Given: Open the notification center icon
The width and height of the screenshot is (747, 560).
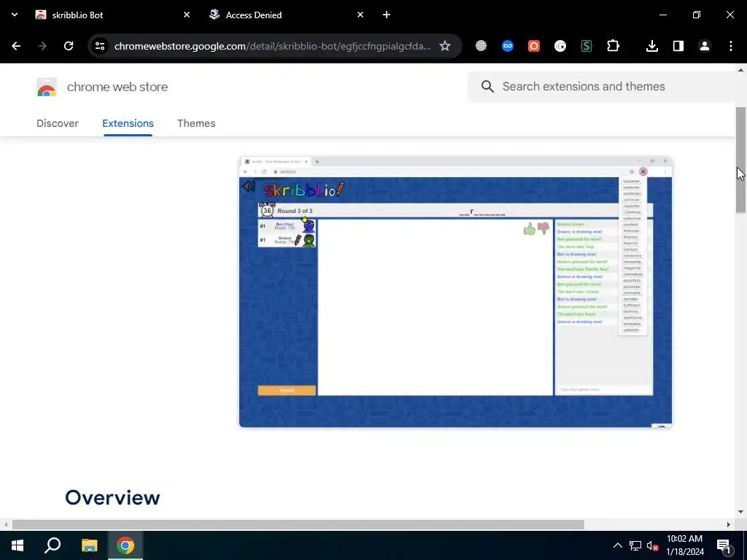Looking at the screenshot, I should [x=724, y=545].
